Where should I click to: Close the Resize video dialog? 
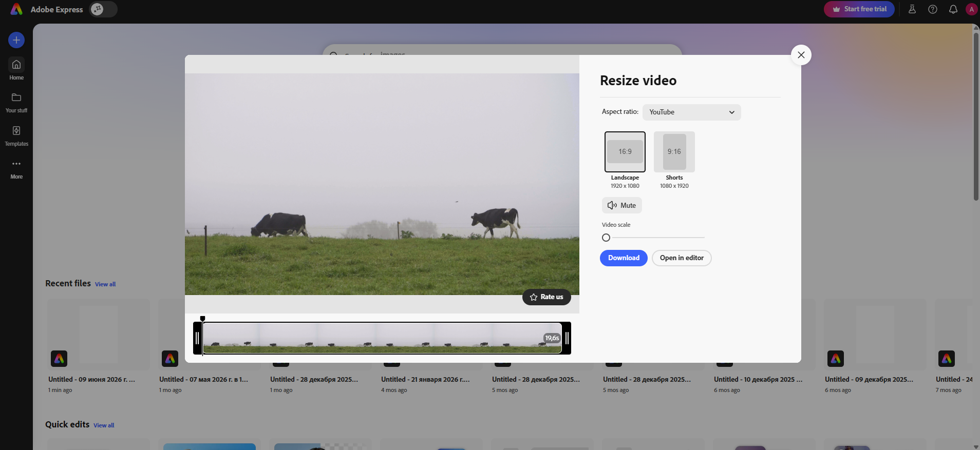[801, 55]
